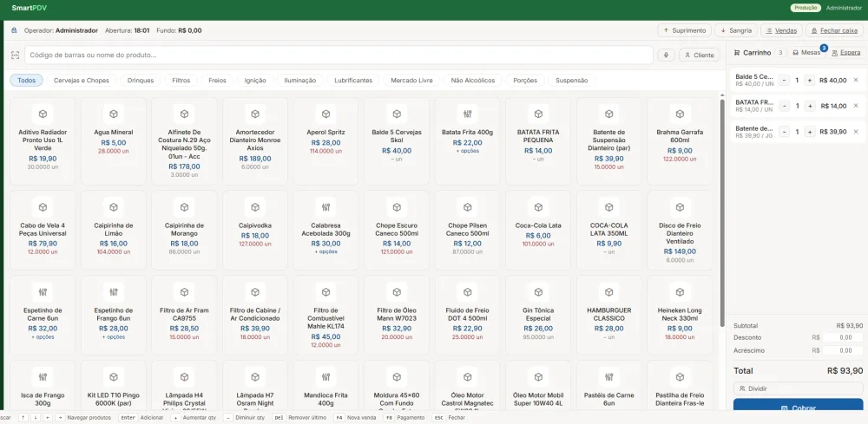Open the Vendas sales list
Screen dimensions: 868x424
coord(781,30)
